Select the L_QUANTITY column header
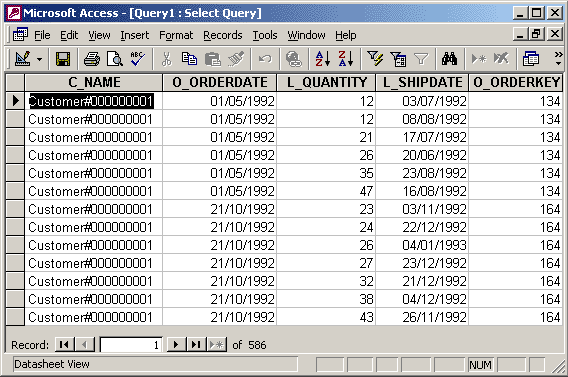568x377 pixels. (326, 82)
